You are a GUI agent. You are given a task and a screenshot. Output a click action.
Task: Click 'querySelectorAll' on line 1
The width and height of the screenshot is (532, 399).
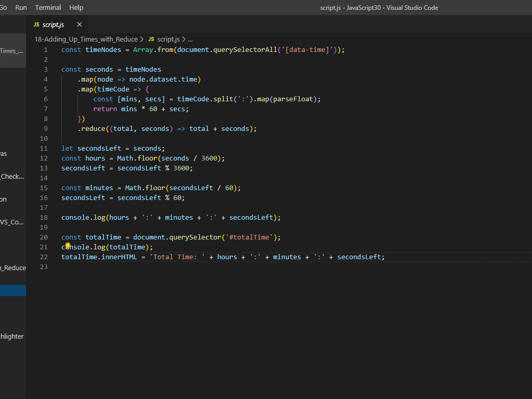(245, 50)
